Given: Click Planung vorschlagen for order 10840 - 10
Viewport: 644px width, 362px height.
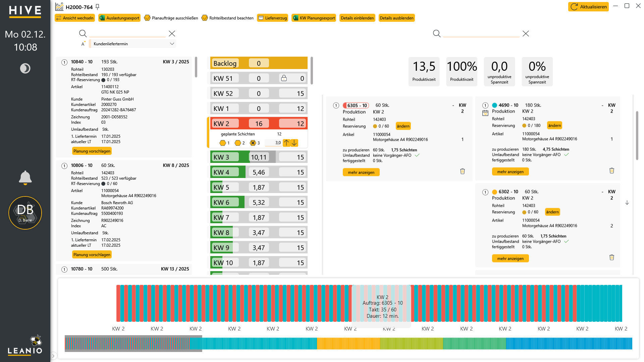Looking at the screenshot, I should 92,151.
